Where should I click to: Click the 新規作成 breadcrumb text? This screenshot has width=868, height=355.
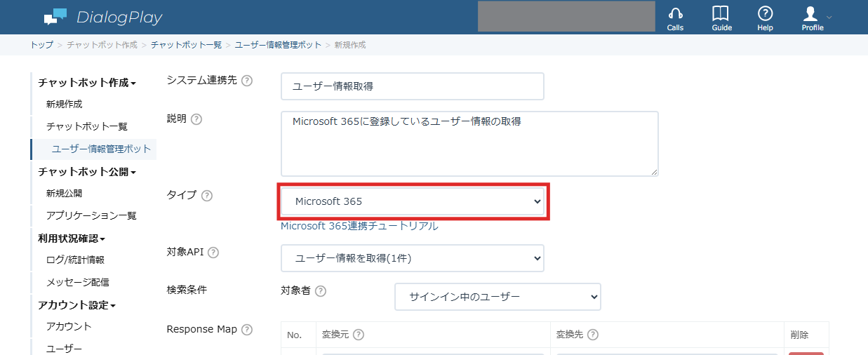[350, 45]
